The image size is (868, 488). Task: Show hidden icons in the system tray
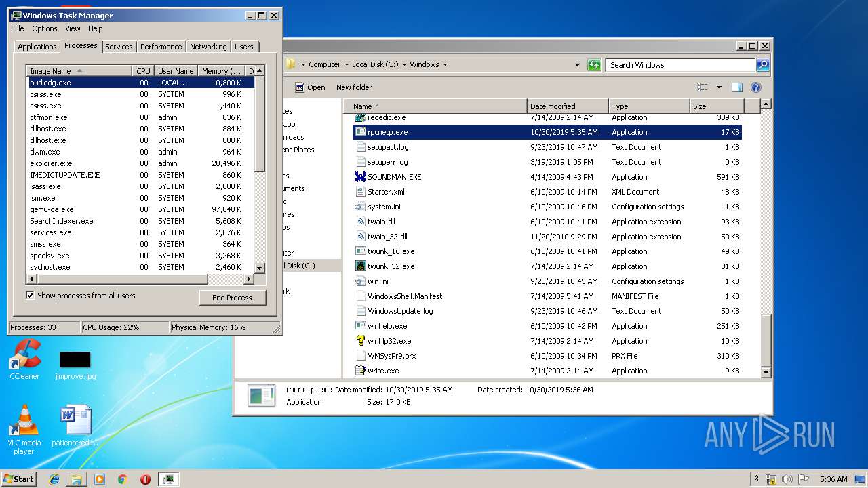point(756,479)
